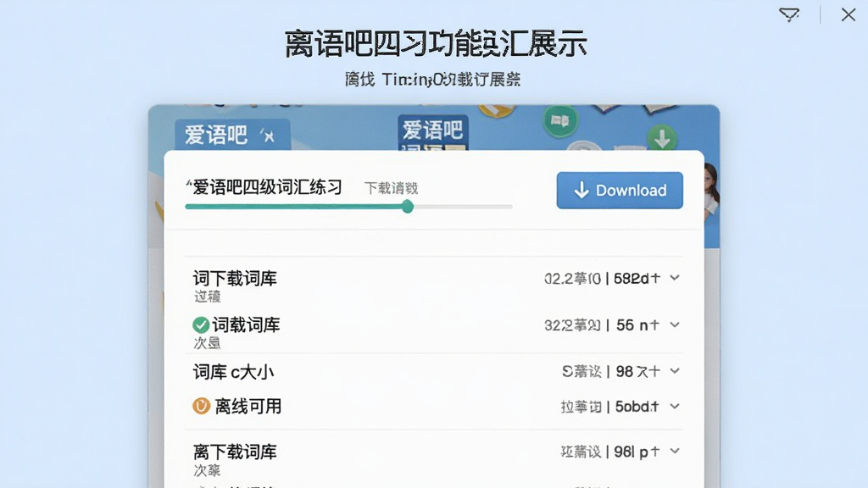Screen dimensions: 868x488
Task: Click the 离下载词库 row title
Action: 235,452
